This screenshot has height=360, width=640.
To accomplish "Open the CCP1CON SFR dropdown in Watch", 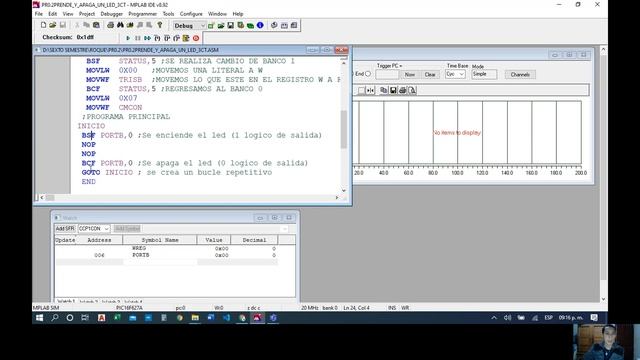I will point(94,229).
